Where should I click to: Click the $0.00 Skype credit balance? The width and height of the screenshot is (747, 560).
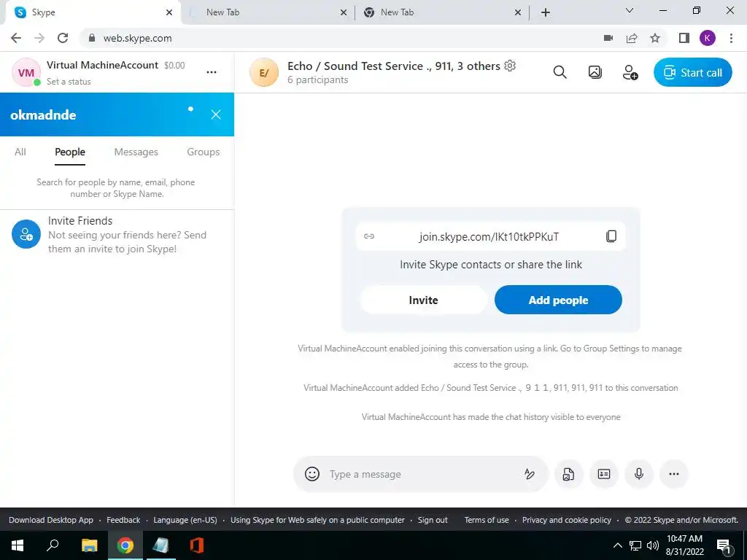click(174, 65)
